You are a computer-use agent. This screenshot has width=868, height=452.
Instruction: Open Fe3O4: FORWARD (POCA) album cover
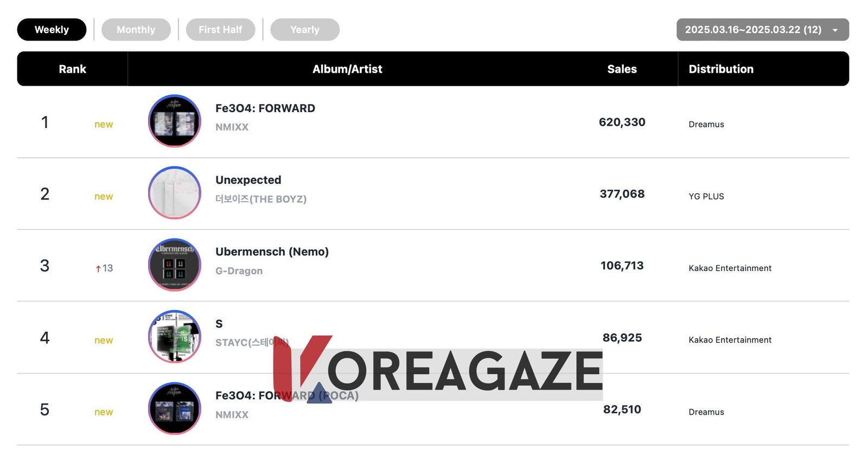click(x=174, y=409)
